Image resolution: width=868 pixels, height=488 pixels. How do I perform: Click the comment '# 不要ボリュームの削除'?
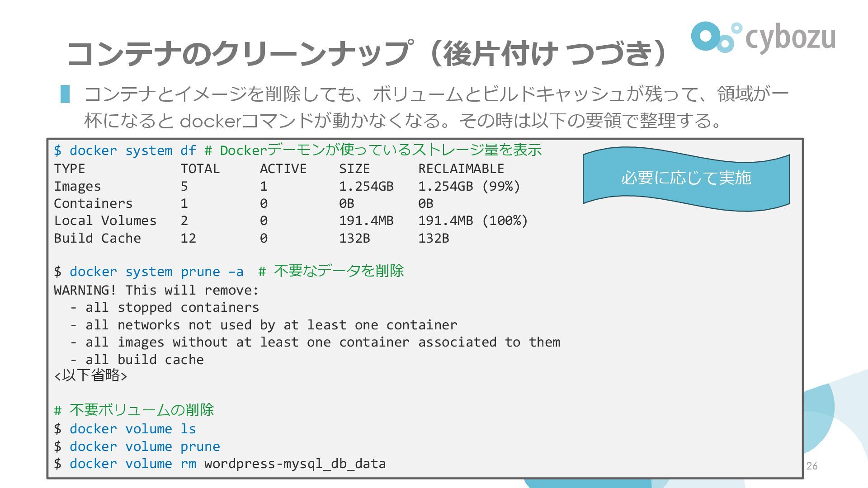click(134, 410)
